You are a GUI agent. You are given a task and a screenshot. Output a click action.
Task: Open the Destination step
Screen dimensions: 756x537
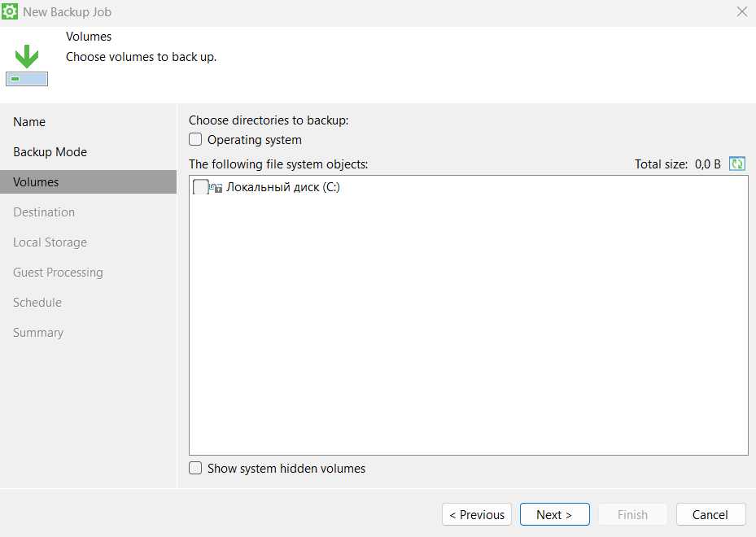click(44, 212)
